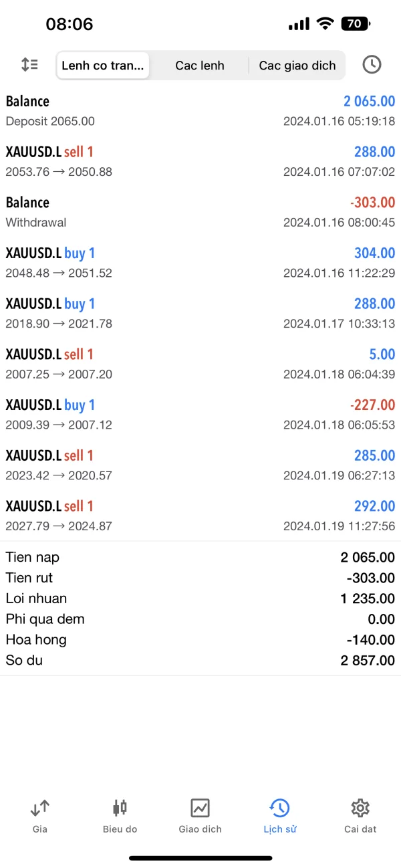This screenshot has width=401, height=868.
Task: Open the clock date range filter
Action: pos(372,65)
